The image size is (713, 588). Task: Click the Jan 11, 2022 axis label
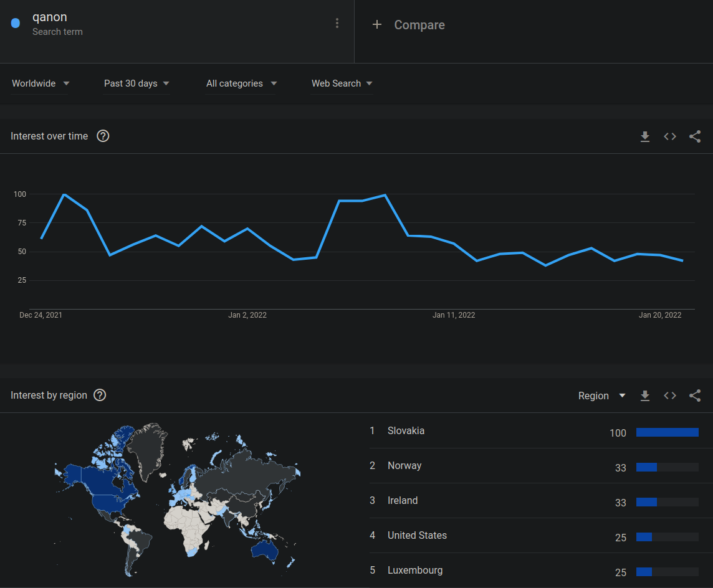tap(453, 315)
